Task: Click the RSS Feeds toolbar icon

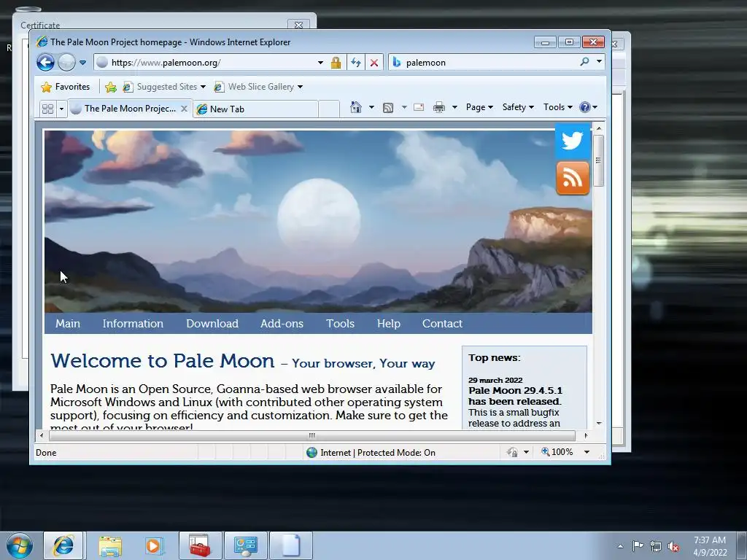Action: click(x=388, y=108)
